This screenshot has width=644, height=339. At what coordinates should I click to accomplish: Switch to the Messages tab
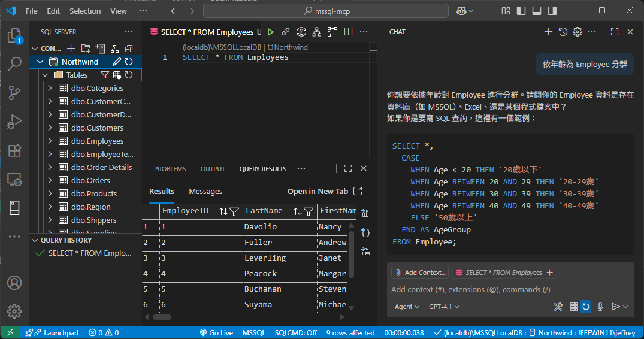tap(205, 191)
